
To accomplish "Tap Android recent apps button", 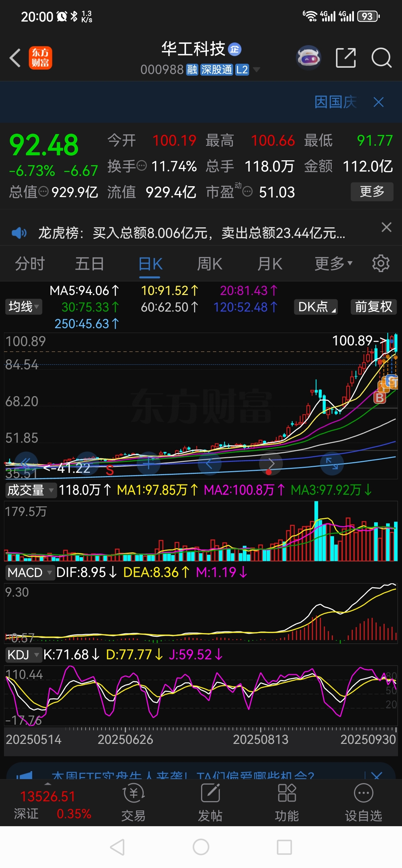I will 284,847.
